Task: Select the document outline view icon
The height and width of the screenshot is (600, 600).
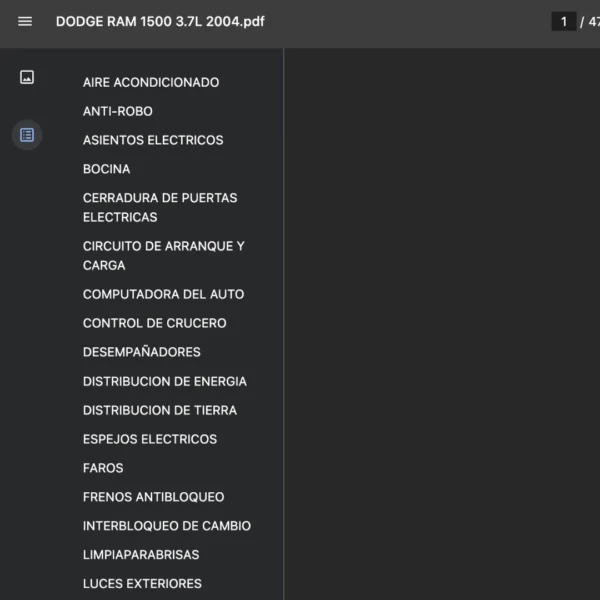Action: pyautogui.click(x=27, y=135)
